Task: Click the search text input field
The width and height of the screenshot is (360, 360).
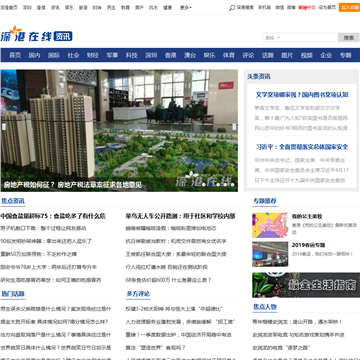Action: pyautogui.click(x=310, y=38)
